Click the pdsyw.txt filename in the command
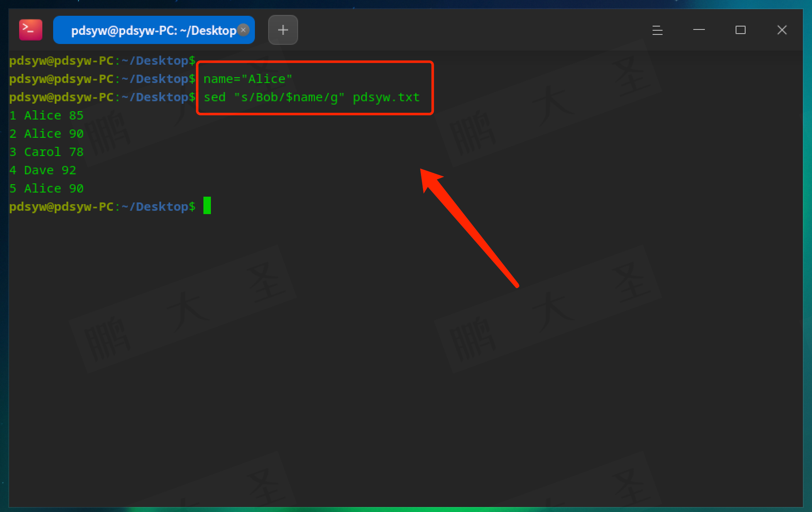Image resolution: width=812 pixels, height=512 pixels. (386, 97)
